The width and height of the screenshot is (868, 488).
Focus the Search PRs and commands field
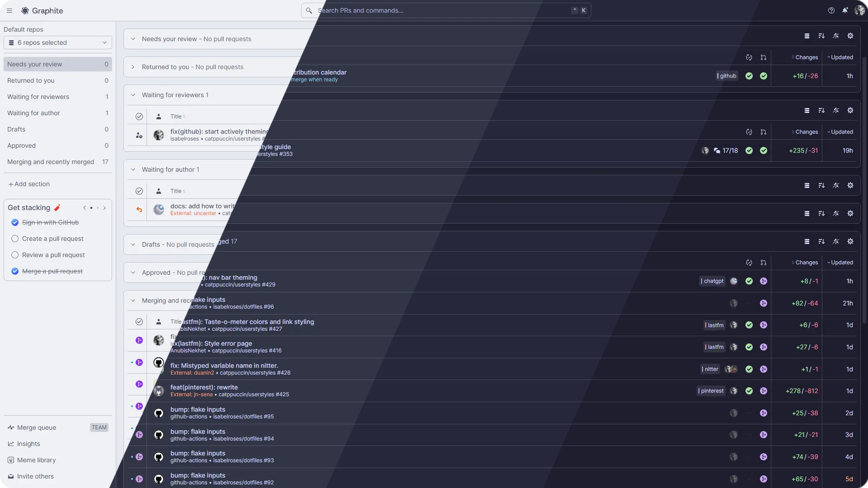pyautogui.click(x=446, y=10)
